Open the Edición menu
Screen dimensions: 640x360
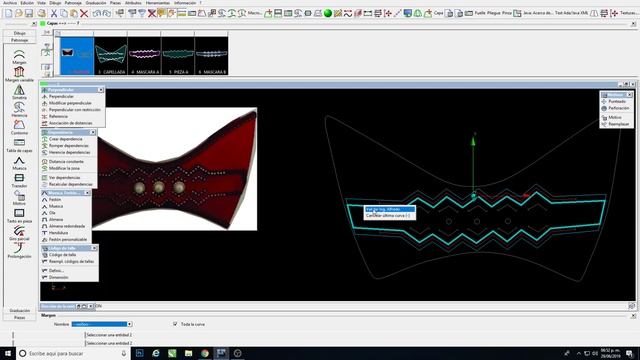(27, 3)
